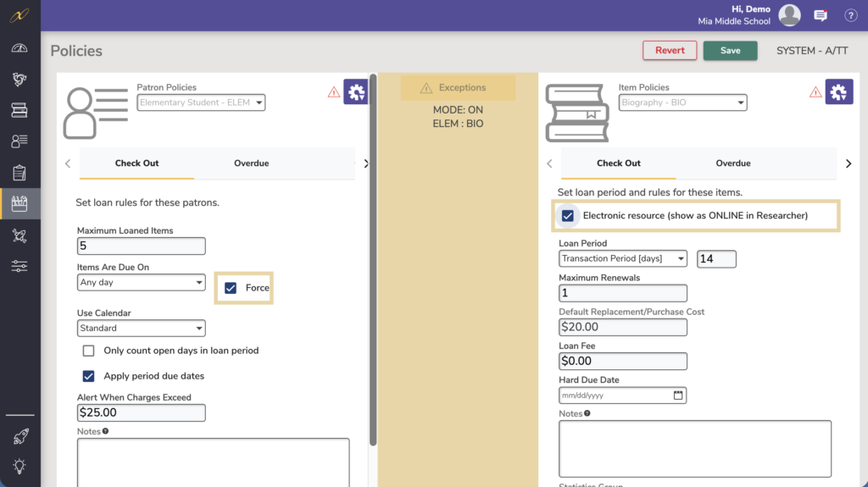
Task: Click the sliders preferences icon in sidebar
Action: [x=19, y=266]
